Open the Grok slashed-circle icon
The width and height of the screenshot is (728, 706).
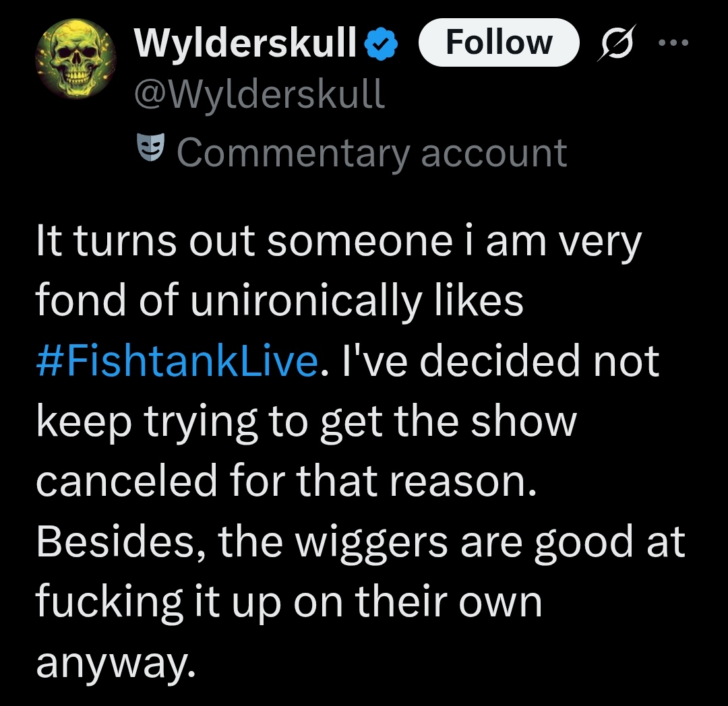click(617, 42)
